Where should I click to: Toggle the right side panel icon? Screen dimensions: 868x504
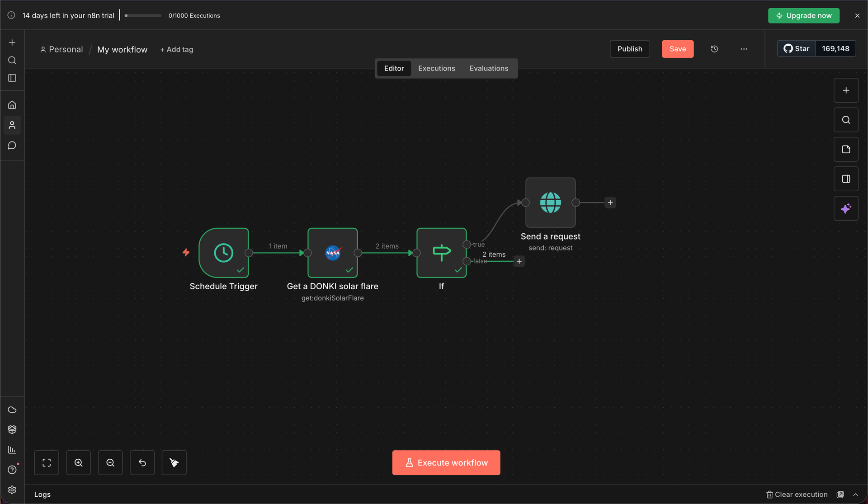pos(846,179)
